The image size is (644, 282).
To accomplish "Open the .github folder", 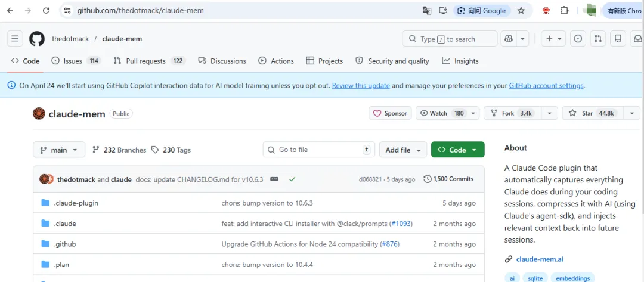I will coord(65,244).
